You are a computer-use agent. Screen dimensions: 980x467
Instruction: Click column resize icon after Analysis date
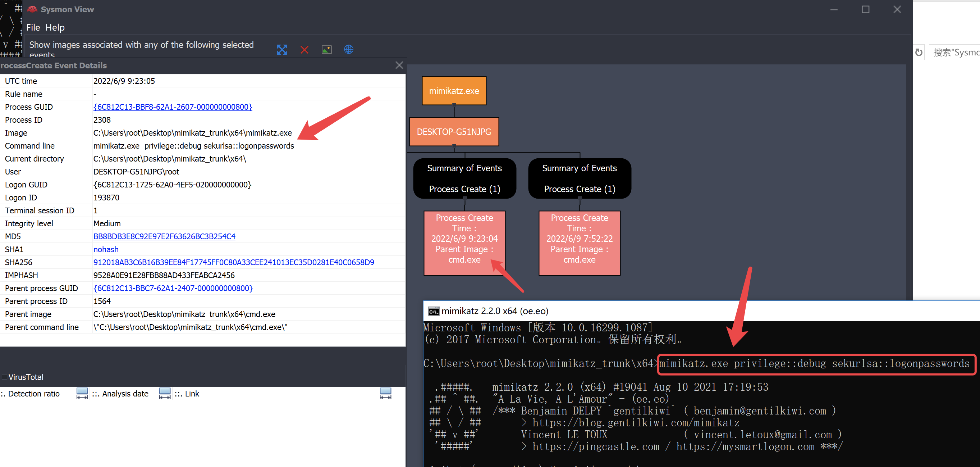click(165, 393)
